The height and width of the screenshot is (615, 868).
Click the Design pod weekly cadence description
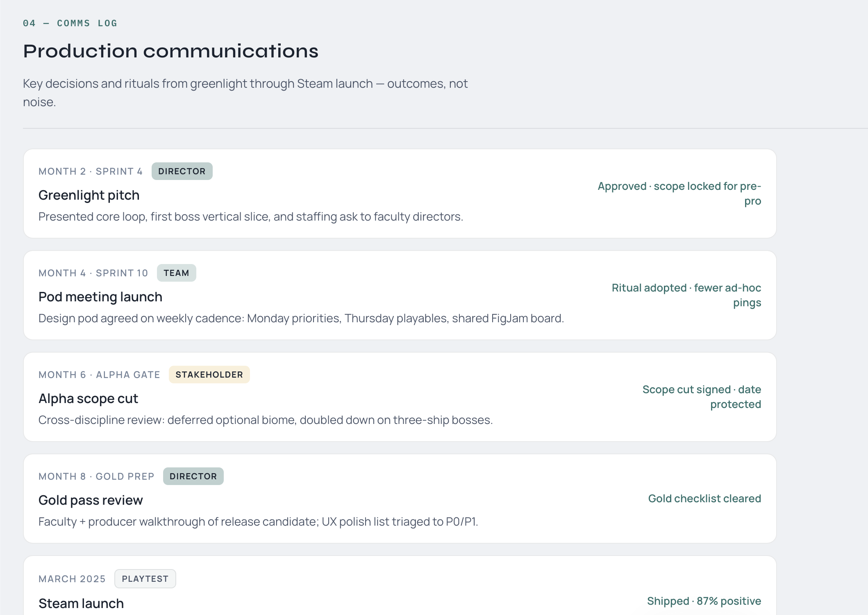(x=301, y=318)
